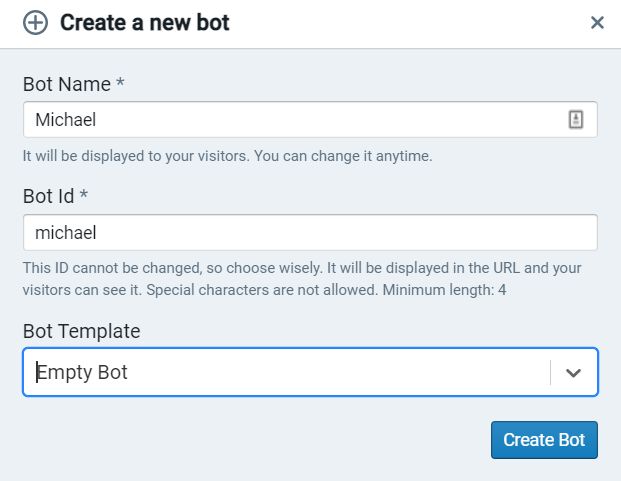Focus the Bot Name input field
Viewport: 621px width, 481px height.
290,120
